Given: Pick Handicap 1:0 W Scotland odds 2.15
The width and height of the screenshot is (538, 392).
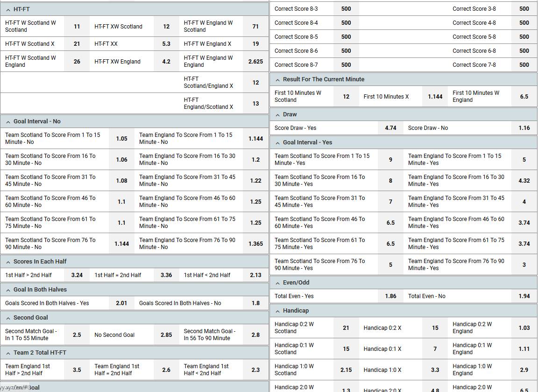Looking at the screenshot, I should click(346, 370).
